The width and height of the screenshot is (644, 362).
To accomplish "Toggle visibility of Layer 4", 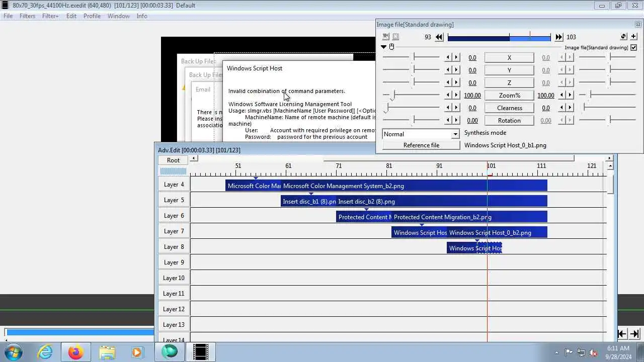I will pyautogui.click(x=174, y=185).
